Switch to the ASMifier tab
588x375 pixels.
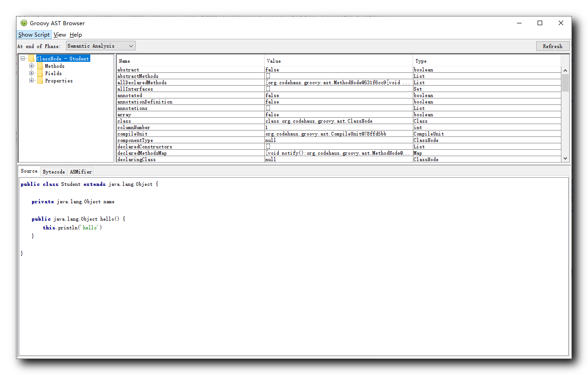[x=81, y=172]
